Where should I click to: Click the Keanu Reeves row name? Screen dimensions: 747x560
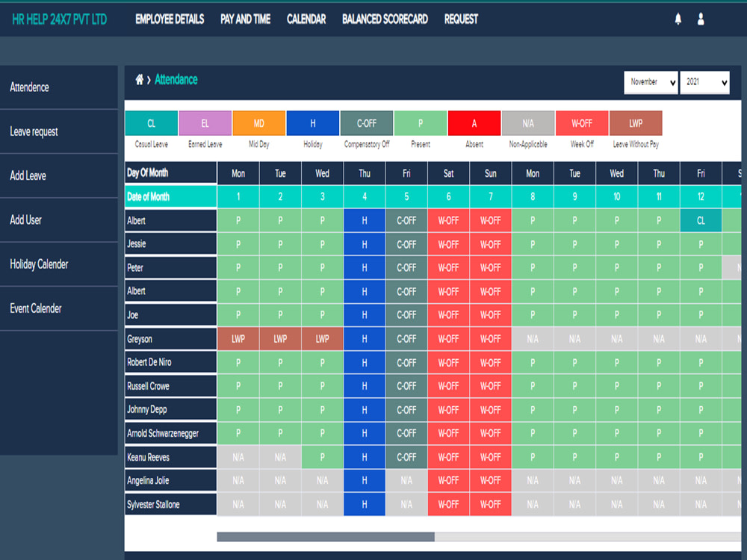pos(170,457)
